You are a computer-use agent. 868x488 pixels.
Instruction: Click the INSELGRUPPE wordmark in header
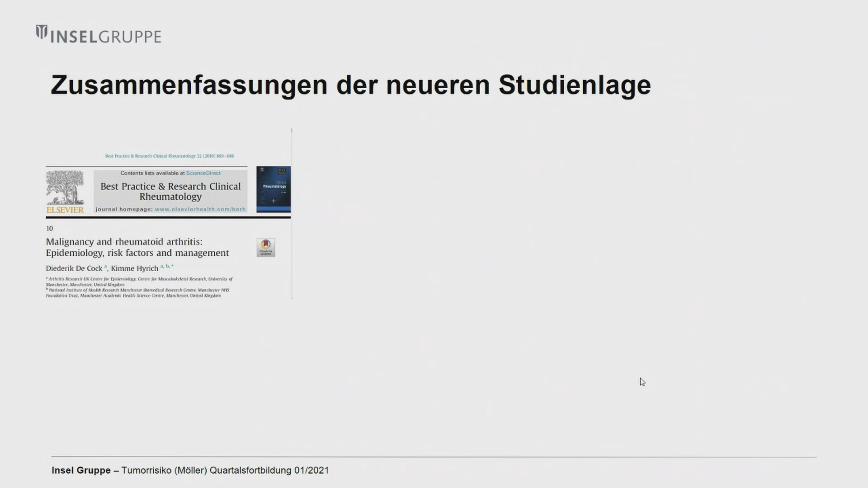coord(106,37)
